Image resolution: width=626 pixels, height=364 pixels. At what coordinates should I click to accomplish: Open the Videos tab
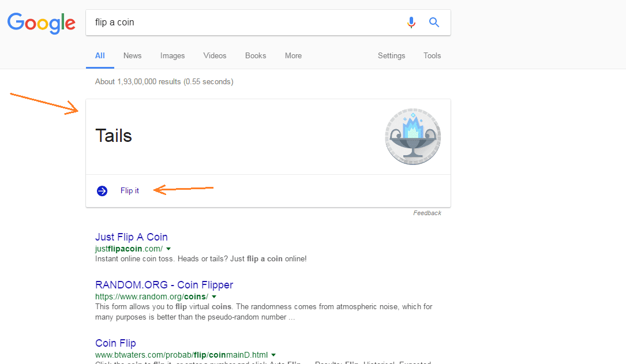[x=215, y=56]
